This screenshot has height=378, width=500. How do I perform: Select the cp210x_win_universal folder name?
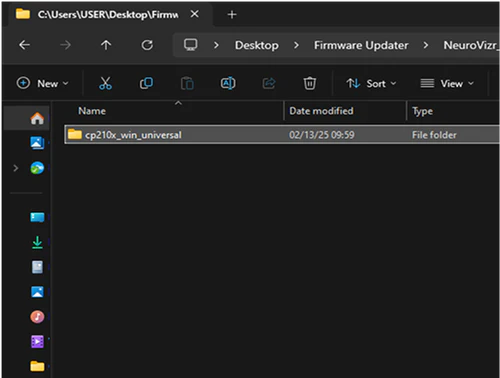pos(133,135)
